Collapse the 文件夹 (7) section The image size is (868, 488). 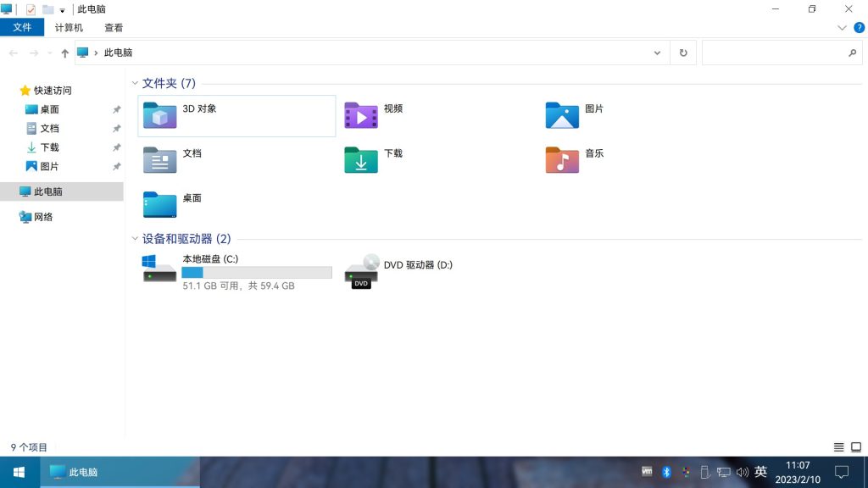(x=135, y=83)
